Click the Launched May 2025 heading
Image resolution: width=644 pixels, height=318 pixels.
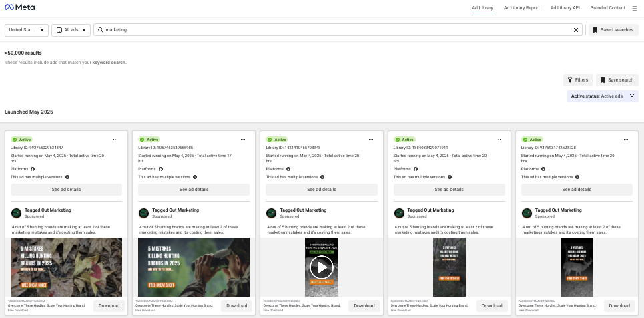[29, 112]
